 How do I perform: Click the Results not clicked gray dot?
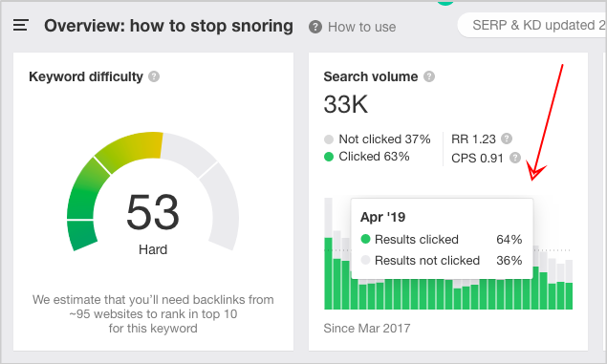pos(365,260)
